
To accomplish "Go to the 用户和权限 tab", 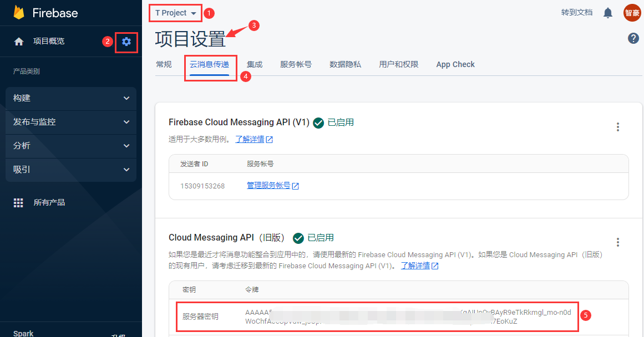I will point(398,64).
